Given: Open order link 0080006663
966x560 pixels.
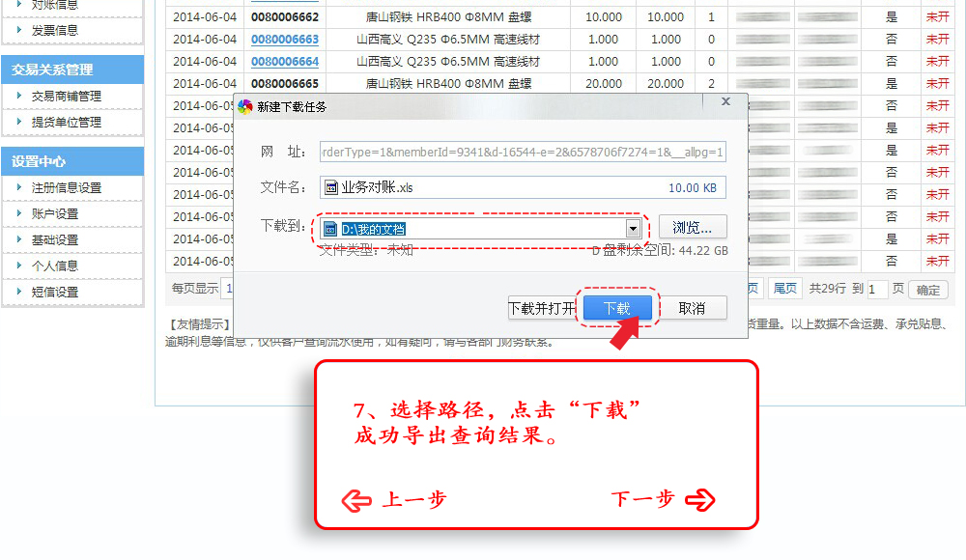Looking at the screenshot, I should click(284, 40).
